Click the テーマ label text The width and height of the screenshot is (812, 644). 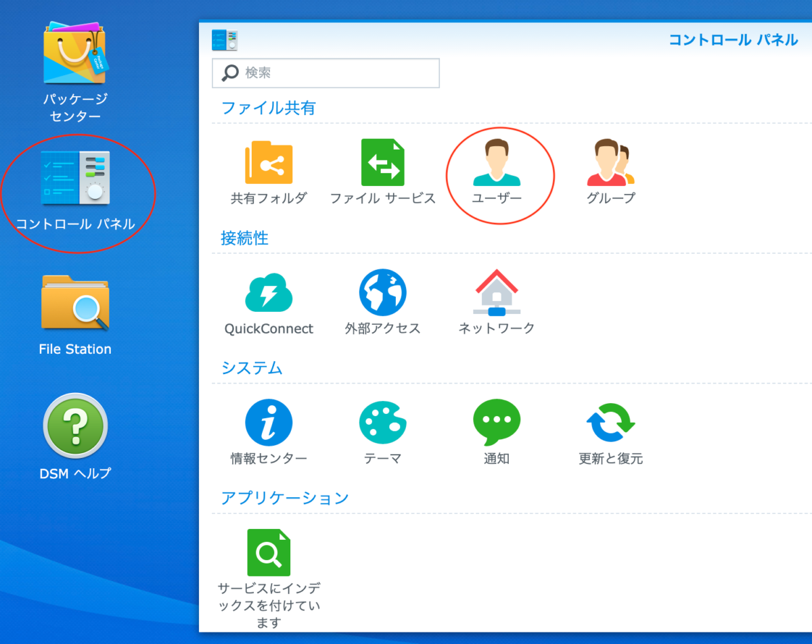pyautogui.click(x=382, y=458)
